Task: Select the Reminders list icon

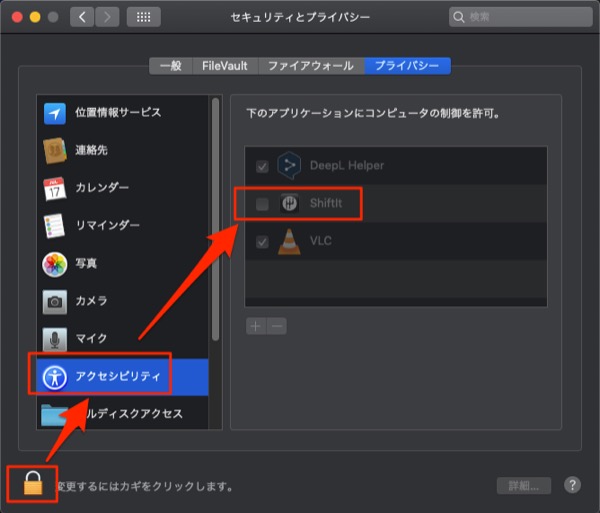Action: [55, 226]
